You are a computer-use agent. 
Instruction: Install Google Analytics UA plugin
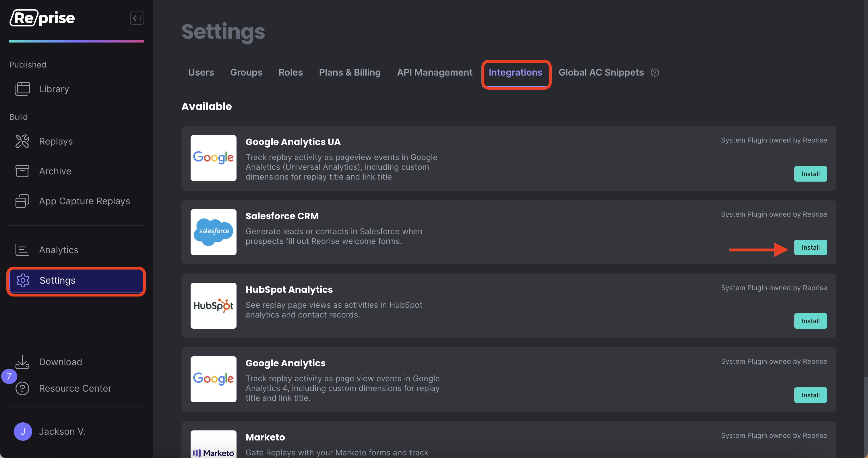pos(810,174)
